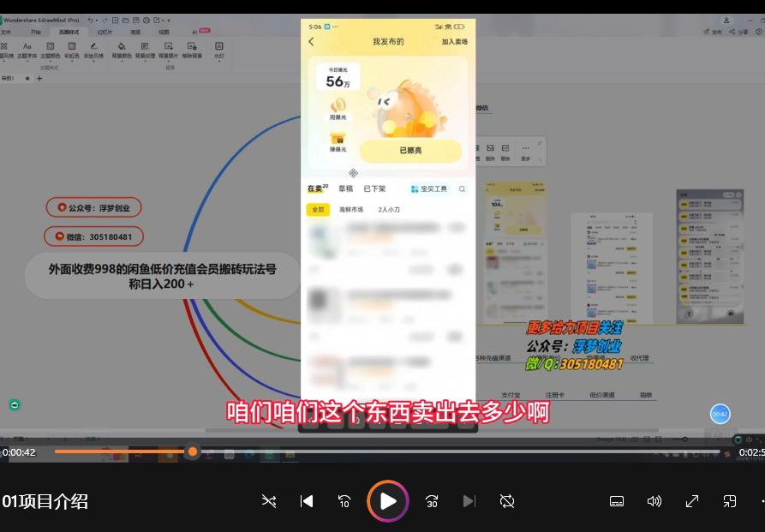Switch to the 已下架 tab
This screenshot has height=532, width=765.
click(374, 188)
